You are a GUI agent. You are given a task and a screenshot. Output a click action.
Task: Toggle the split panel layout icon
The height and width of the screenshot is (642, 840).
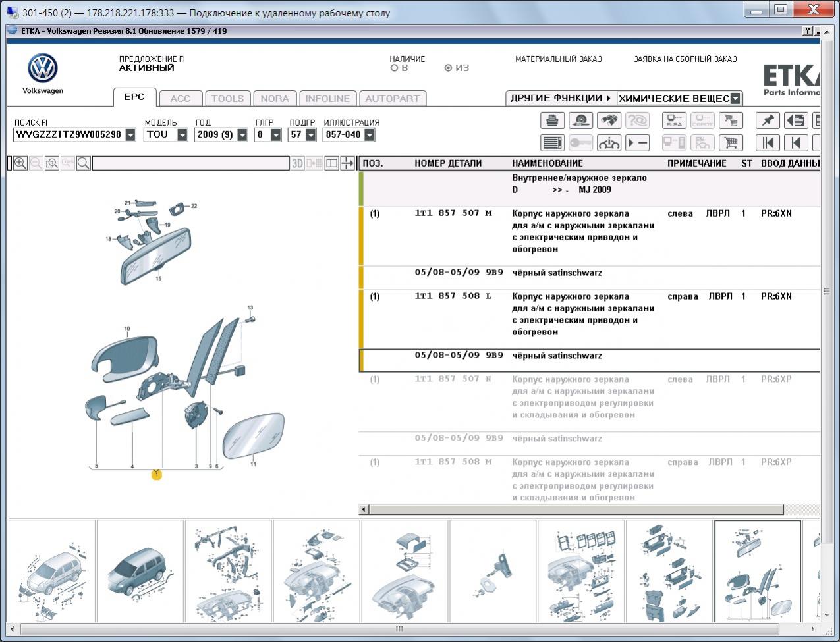tap(332, 163)
